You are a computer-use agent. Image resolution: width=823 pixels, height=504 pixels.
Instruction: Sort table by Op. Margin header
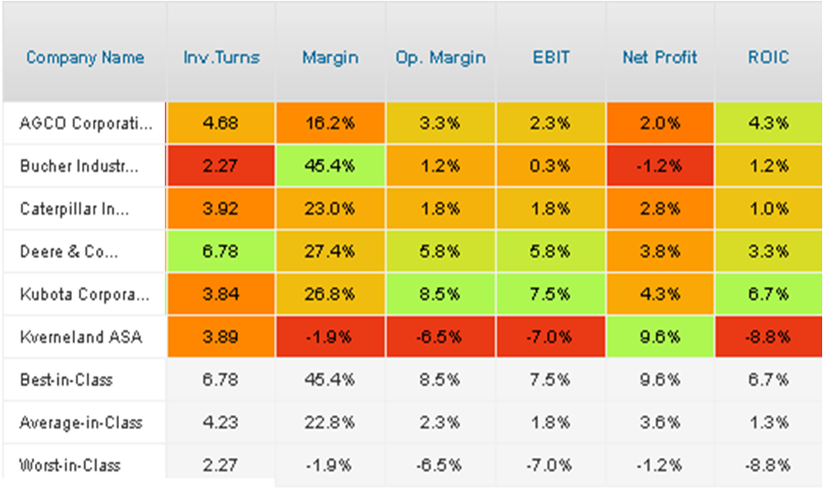click(440, 57)
